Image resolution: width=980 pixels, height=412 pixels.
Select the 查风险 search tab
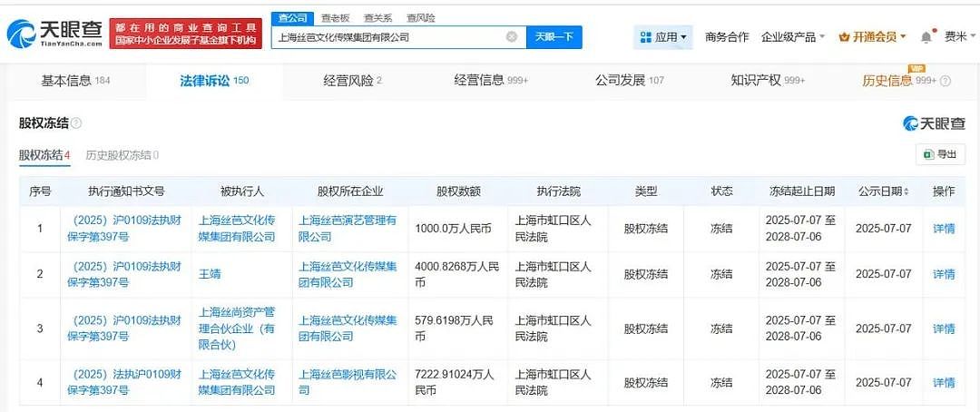(x=421, y=18)
